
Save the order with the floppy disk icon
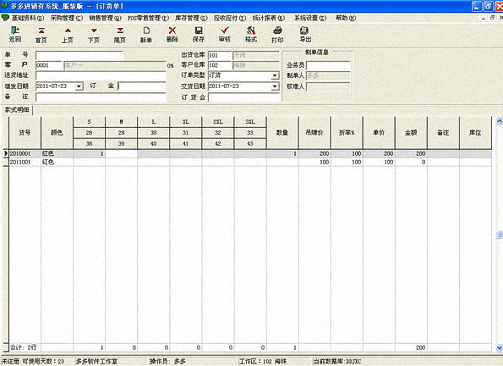tap(198, 34)
